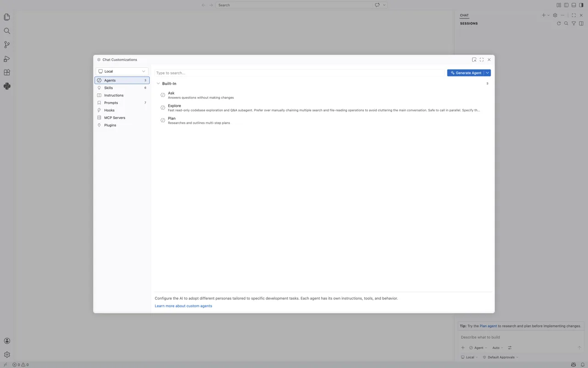
Task: Click the Generate Agent button
Action: tap(466, 73)
